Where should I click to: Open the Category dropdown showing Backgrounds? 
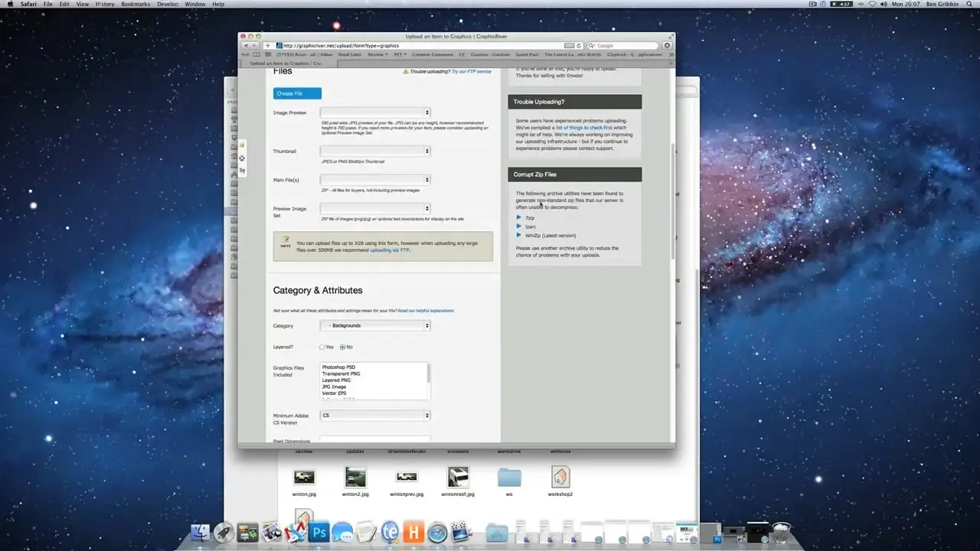[375, 325]
